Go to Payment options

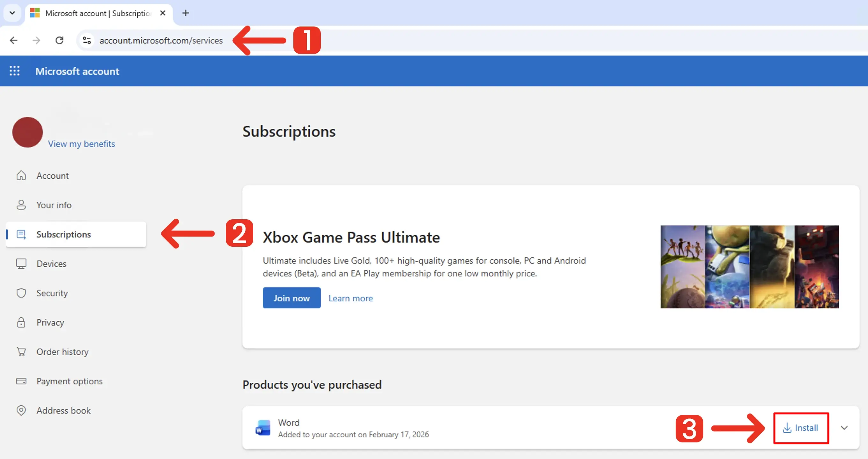(69, 381)
